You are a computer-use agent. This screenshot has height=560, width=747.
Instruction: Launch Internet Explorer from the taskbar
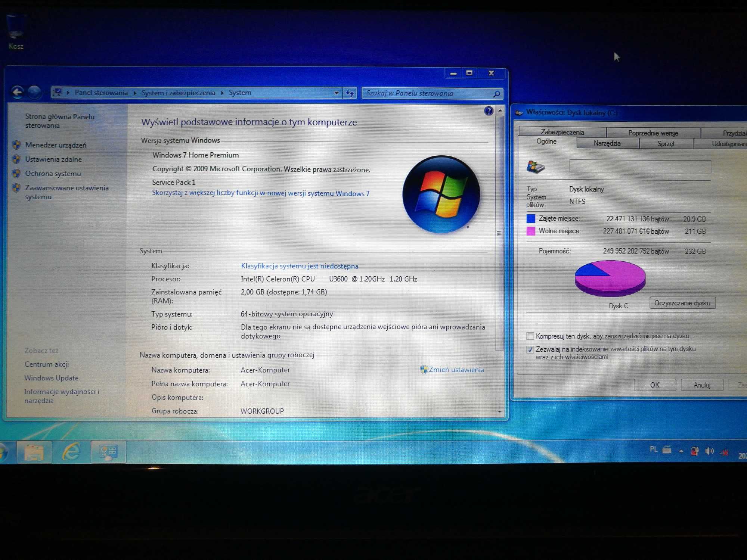[x=71, y=452]
